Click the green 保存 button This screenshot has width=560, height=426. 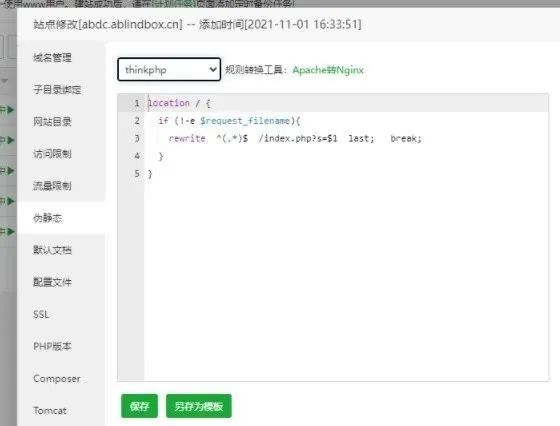point(139,406)
